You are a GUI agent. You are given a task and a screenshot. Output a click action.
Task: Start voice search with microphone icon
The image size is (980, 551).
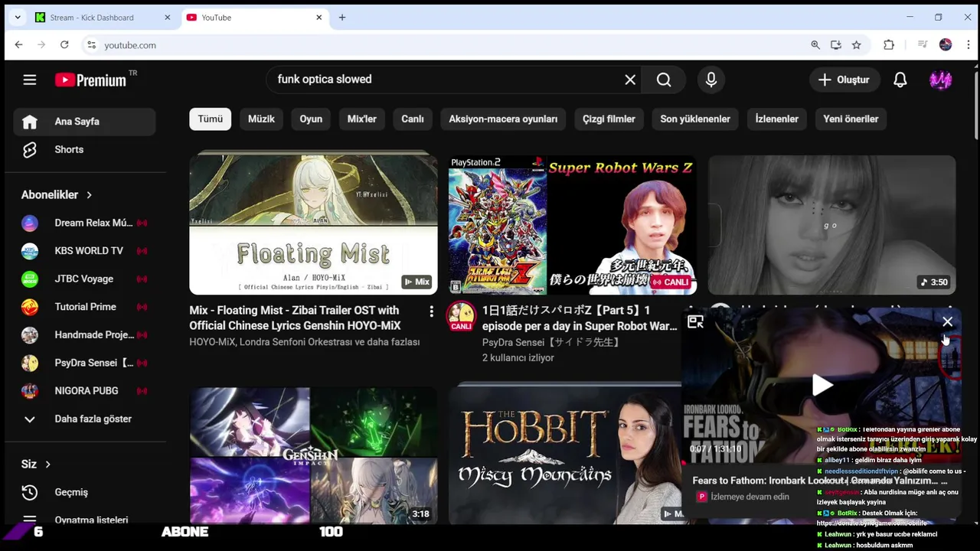[711, 80]
